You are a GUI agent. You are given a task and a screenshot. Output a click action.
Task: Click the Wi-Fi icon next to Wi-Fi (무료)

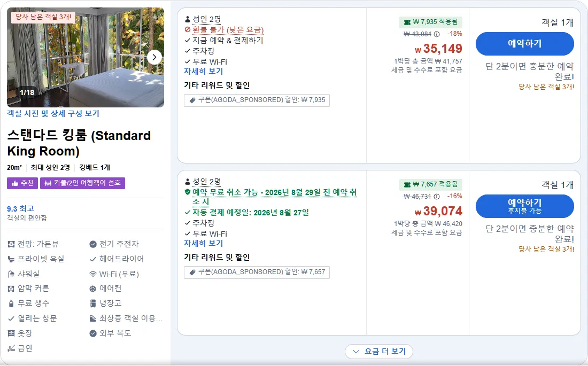click(x=93, y=274)
